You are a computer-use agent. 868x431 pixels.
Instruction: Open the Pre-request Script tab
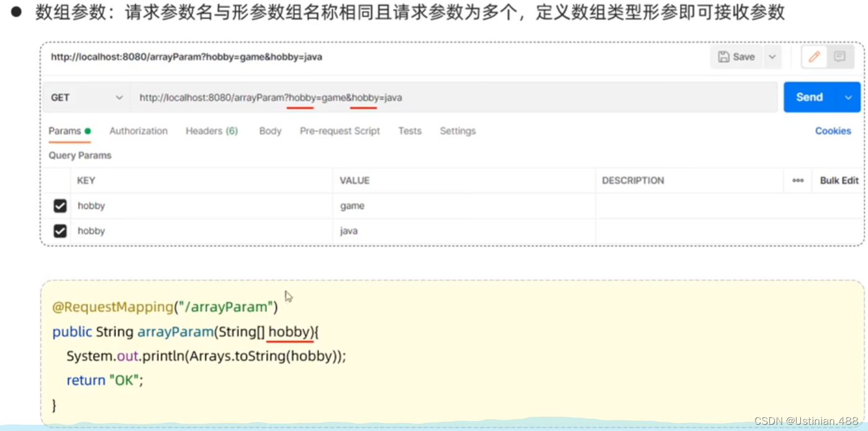pyautogui.click(x=340, y=131)
